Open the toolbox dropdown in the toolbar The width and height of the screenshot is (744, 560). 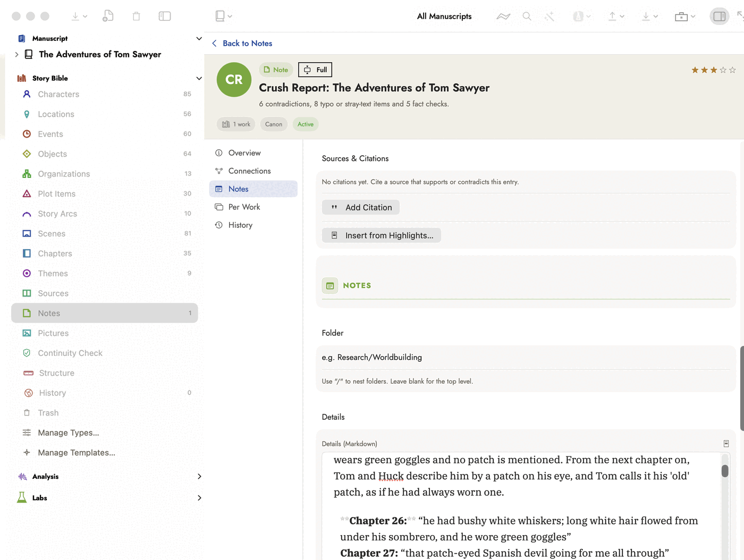(x=685, y=16)
